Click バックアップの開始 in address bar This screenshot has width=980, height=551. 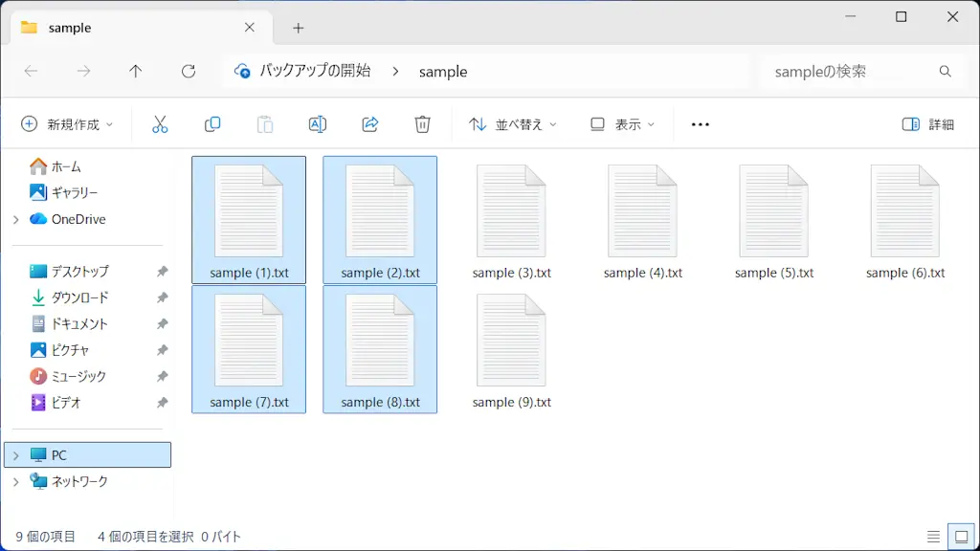click(x=315, y=71)
